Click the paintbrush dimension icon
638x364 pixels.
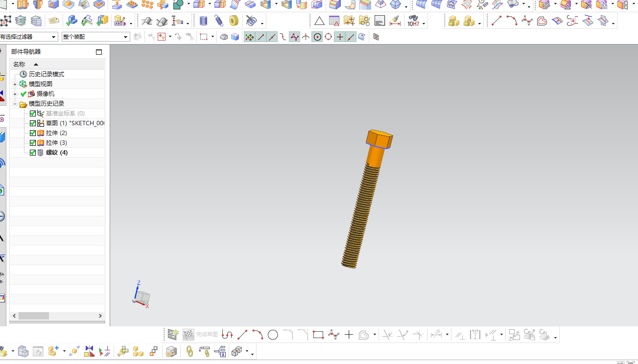tap(395, 21)
